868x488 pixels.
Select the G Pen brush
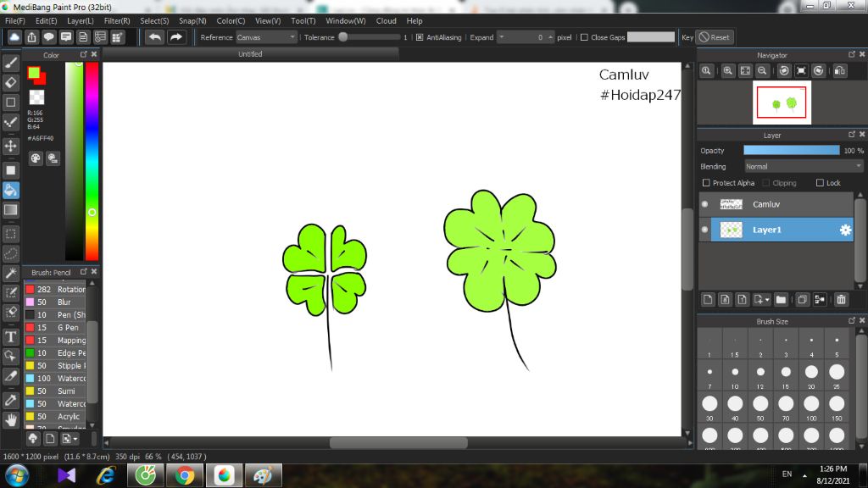click(x=55, y=328)
